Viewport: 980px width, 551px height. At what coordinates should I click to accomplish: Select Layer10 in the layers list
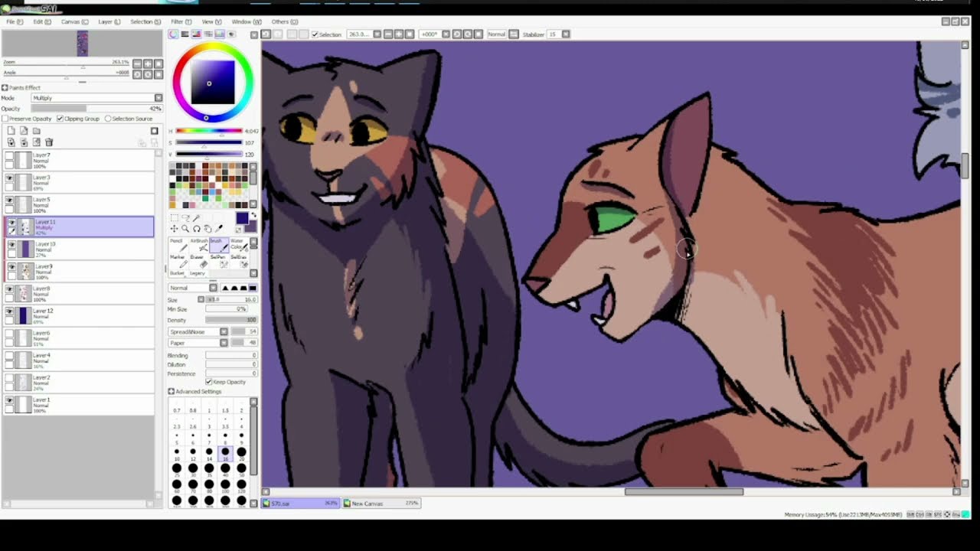tap(78, 249)
